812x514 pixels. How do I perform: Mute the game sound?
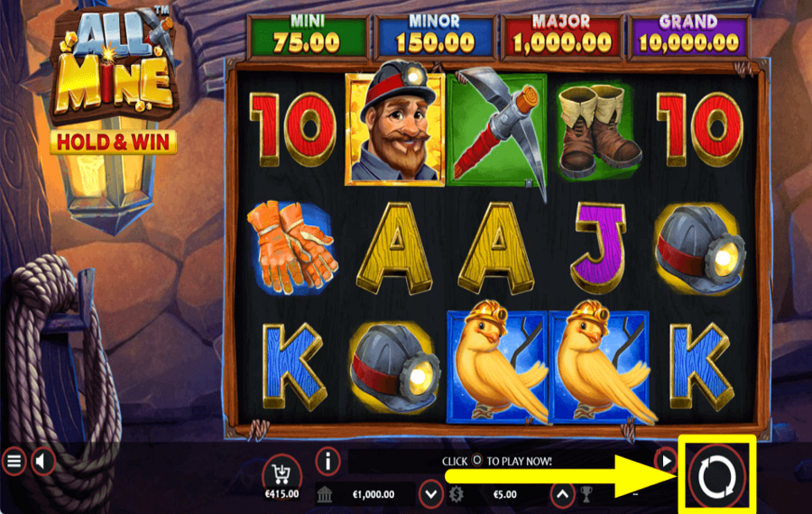43,461
